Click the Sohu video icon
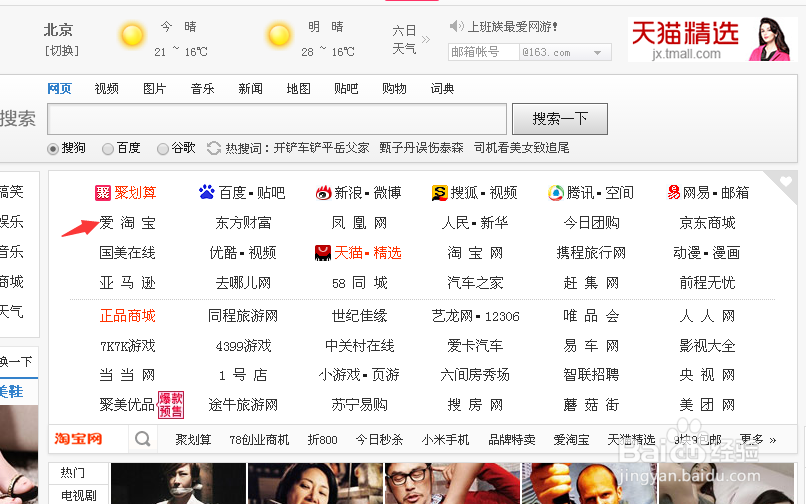This screenshot has width=806, height=504. [439, 193]
